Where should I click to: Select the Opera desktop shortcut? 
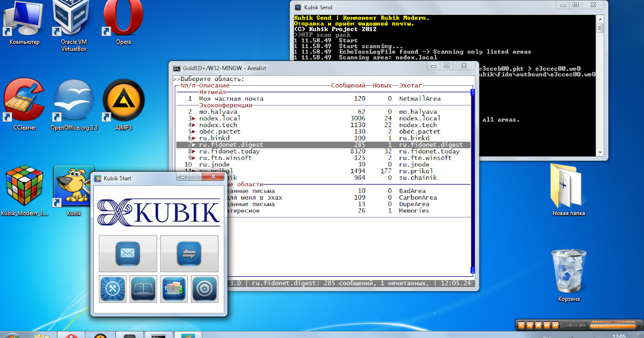[x=123, y=23]
